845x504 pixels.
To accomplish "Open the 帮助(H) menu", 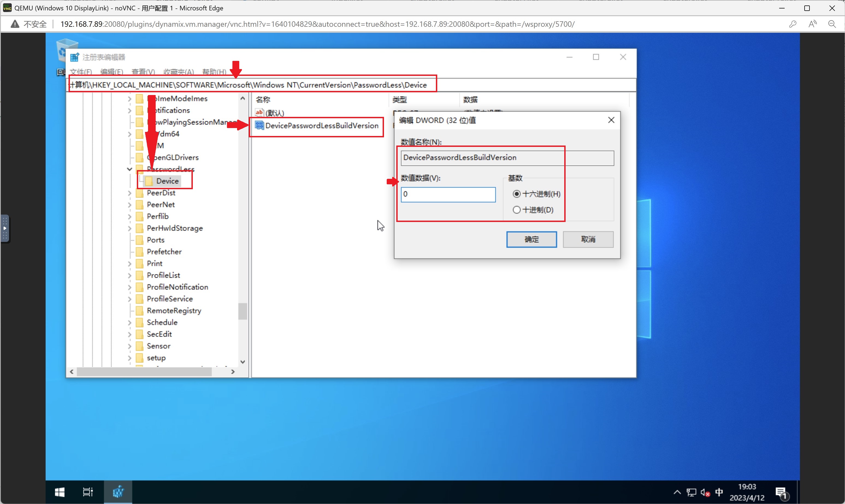I will click(214, 72).
